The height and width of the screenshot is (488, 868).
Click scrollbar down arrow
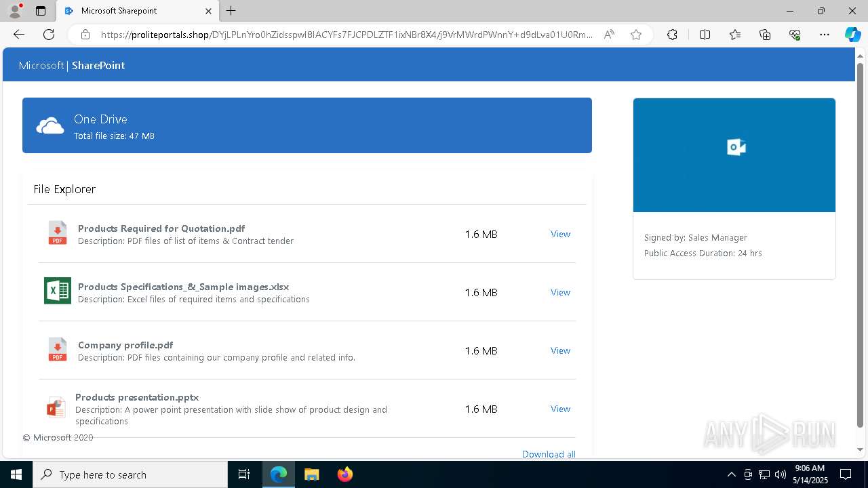(x=861, y=449)
